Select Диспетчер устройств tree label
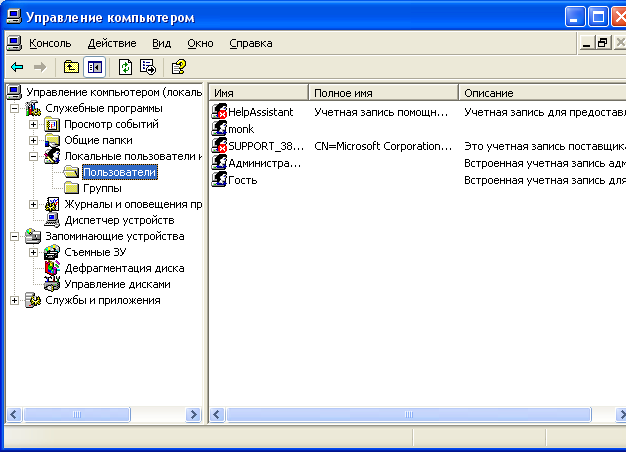 pyautogui.click(x=119, y=220)
